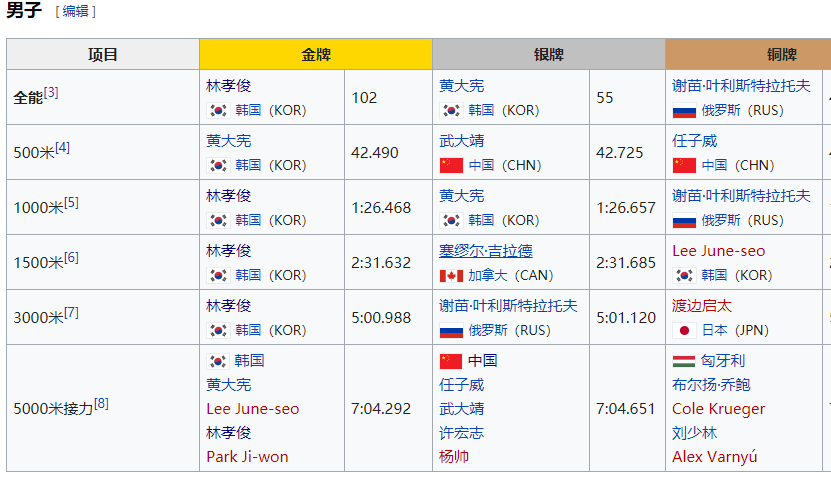
Task: Click the red link 渡边启太
Action: click(701, 306)
